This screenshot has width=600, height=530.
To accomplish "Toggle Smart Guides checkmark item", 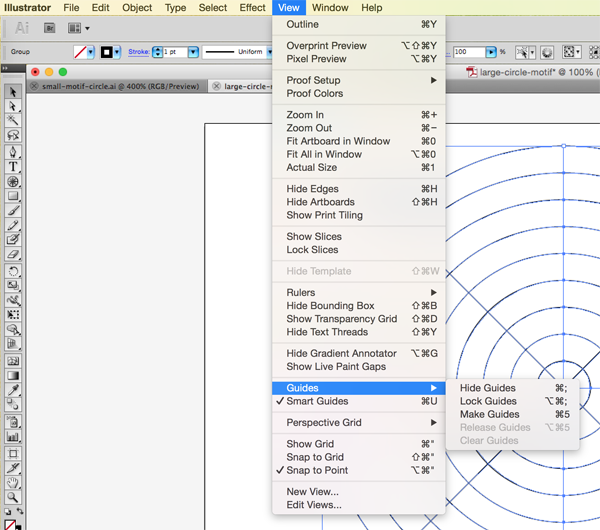I will tap(359, 401).
